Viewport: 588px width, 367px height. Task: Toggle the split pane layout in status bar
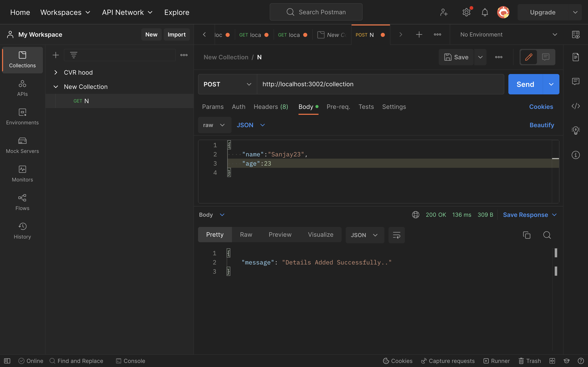(552, 361)
